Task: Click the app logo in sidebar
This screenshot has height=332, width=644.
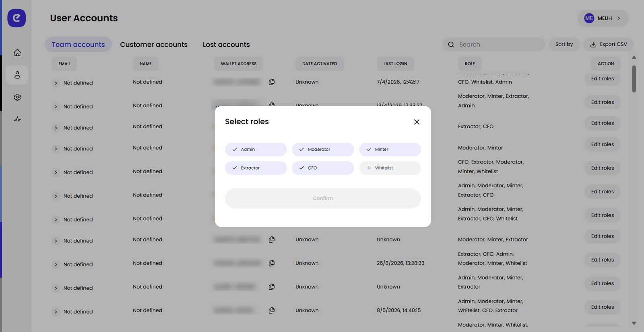Action: tap(17, 18)
